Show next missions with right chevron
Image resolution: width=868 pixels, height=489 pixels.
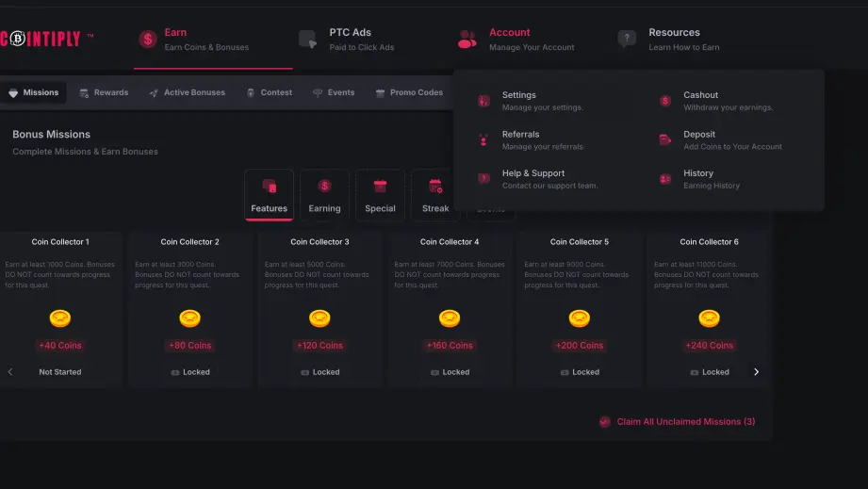(x=756, y=372)
